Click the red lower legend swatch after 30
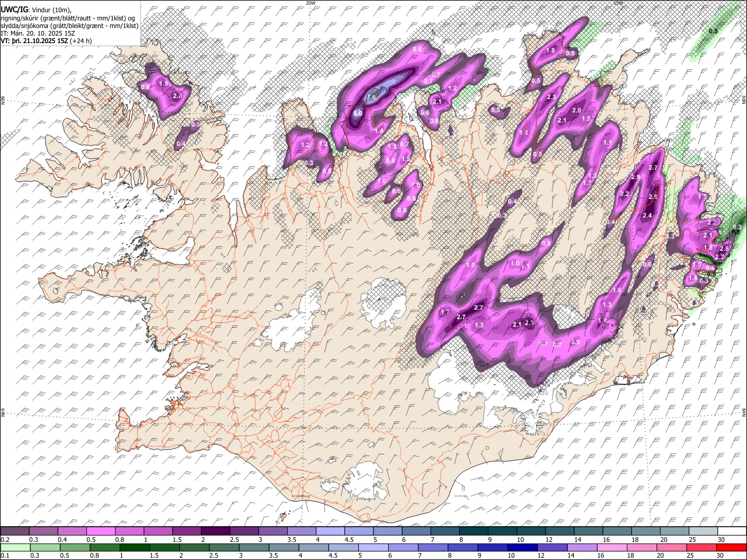This screenshot has height=560, width=747. tap(731, 547)
